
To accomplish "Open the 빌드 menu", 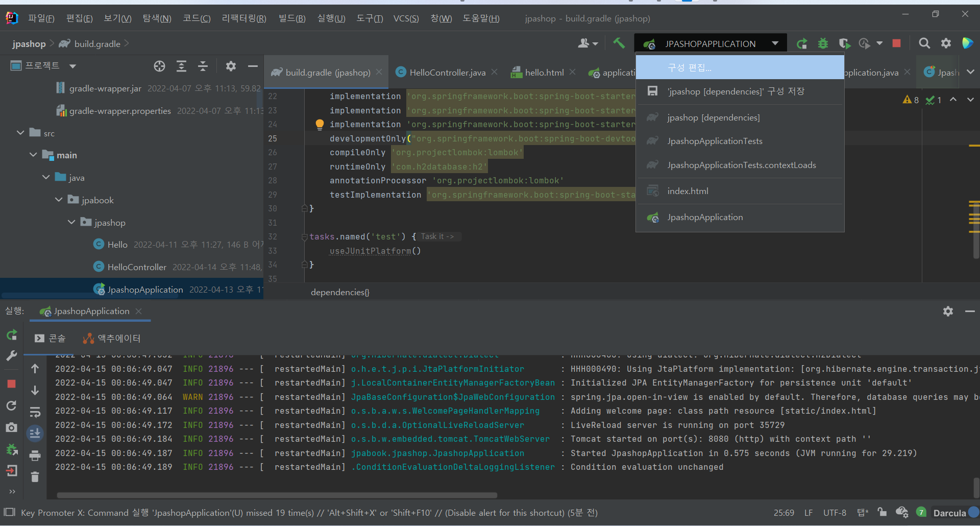I will point(292,18).
